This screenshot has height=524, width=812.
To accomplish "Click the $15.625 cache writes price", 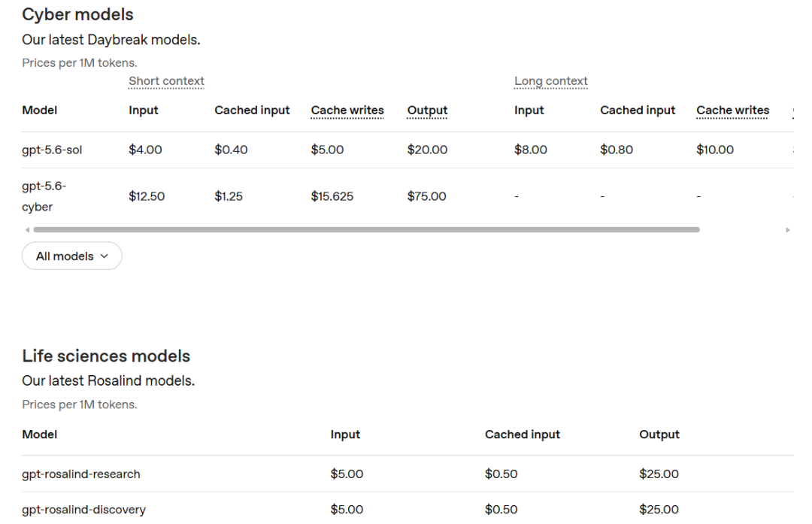I will (x=332, y=196).
